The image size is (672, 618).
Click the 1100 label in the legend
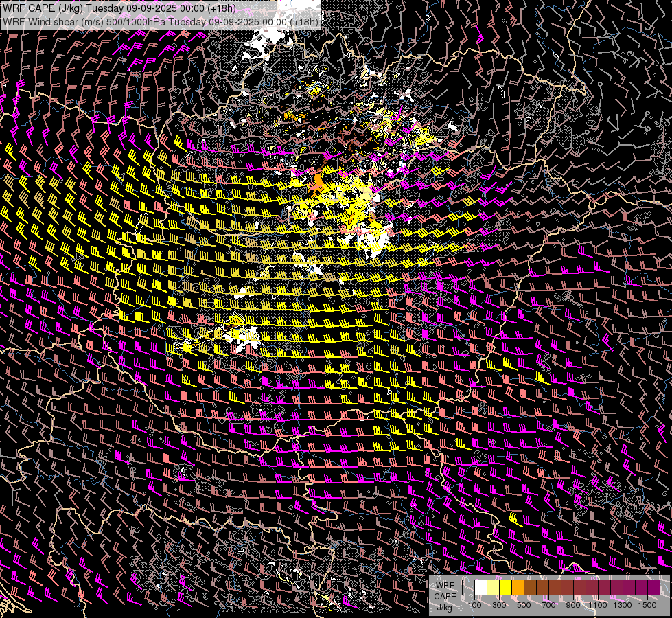click(598, 605)
